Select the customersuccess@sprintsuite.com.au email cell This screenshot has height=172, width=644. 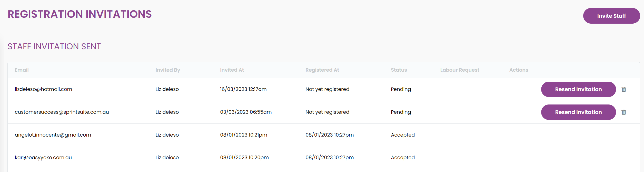62,112
